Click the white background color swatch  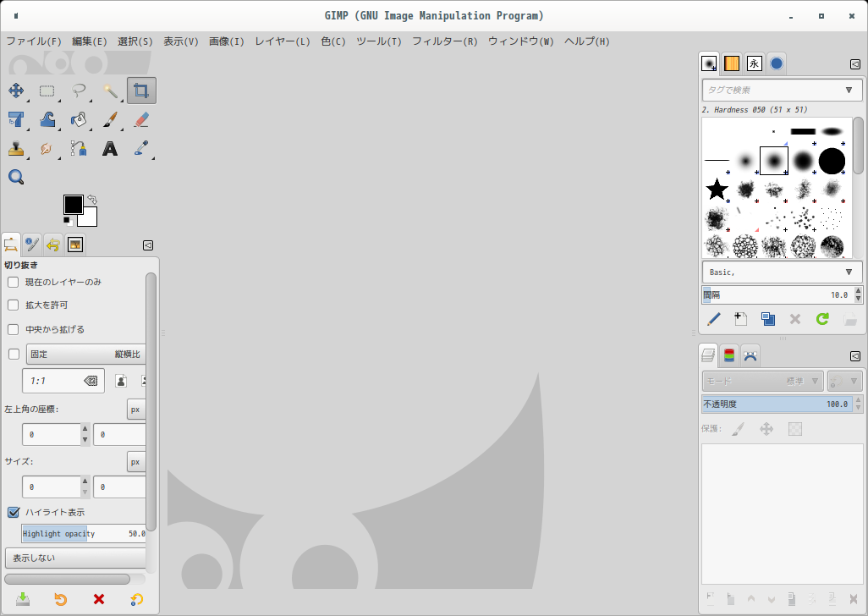[91, 220]
